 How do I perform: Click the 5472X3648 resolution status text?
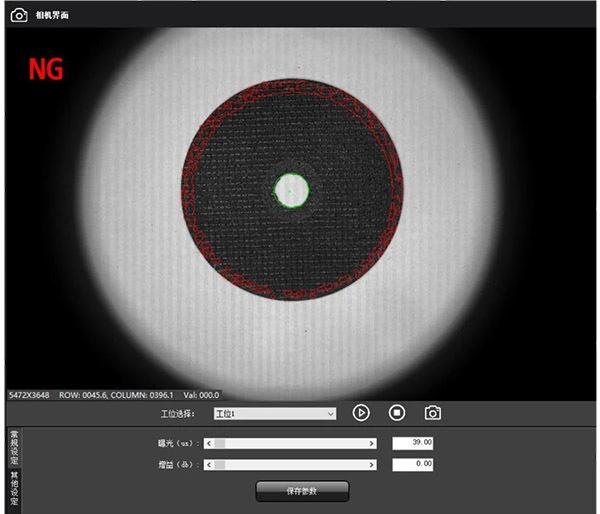pyautogui.click(x=29, y=395)
